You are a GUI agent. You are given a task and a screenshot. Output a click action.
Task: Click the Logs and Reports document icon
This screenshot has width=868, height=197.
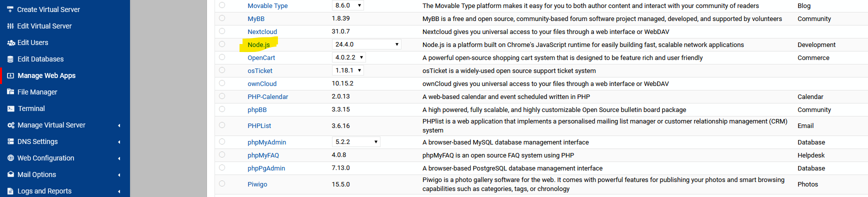[x=10, y=191]
